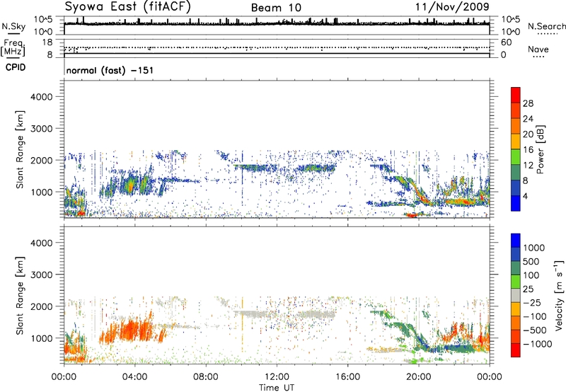Click the blue bottom of power colorbar
Image resolution: width=566 pixels, height=392 pixels.
tap(516, 204)
